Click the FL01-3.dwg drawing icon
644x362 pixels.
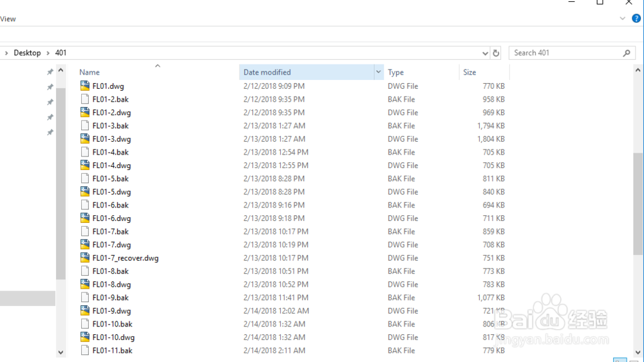click(84, 139)
